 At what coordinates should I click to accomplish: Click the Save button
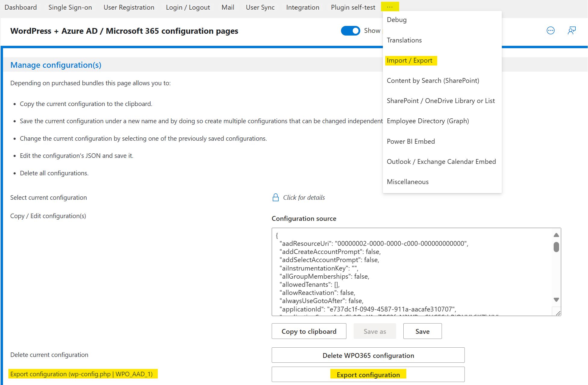(x=423, y=331)
